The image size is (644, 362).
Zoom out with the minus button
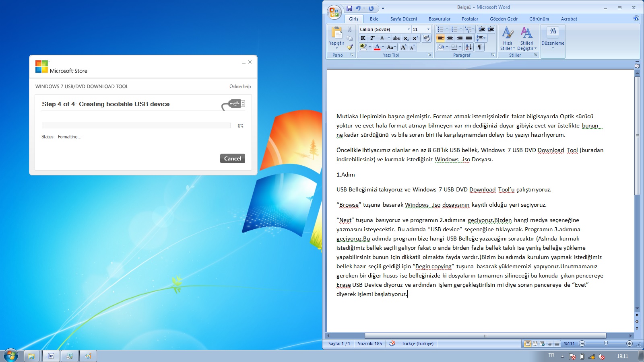tap(582, 343)
